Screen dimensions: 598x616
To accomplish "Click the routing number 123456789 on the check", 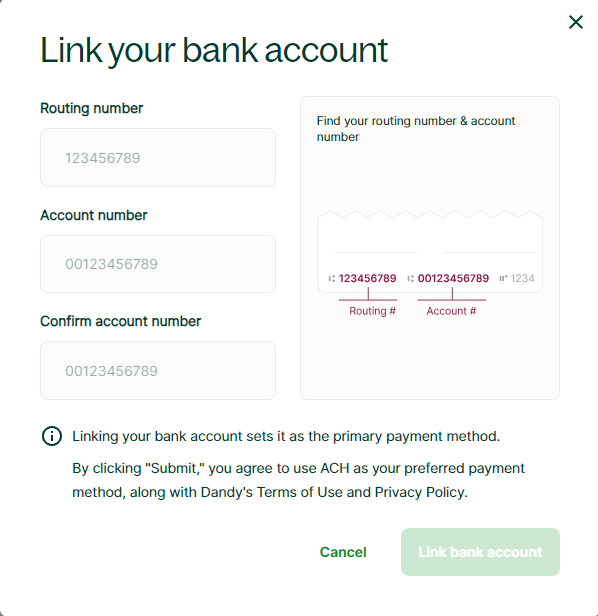I will [x=367, y=278].
